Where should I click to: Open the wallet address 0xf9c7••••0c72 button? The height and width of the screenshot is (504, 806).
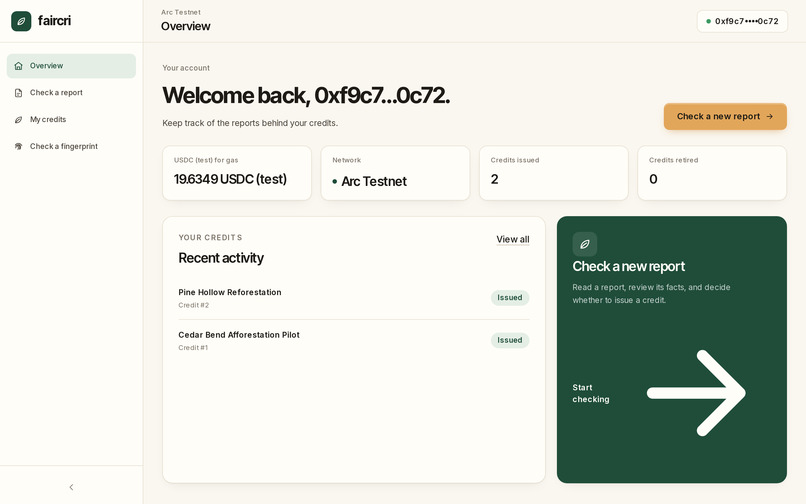[742, 21]
